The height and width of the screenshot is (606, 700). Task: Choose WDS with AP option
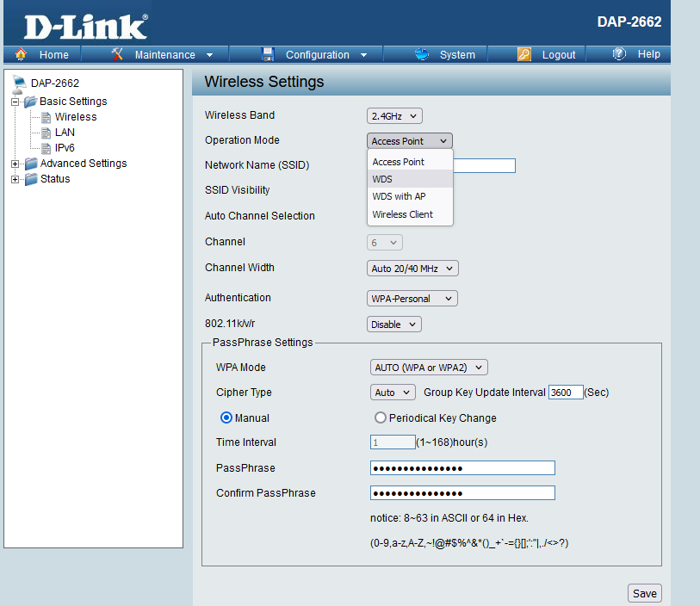pyautogui.click(x=410, y=196)
